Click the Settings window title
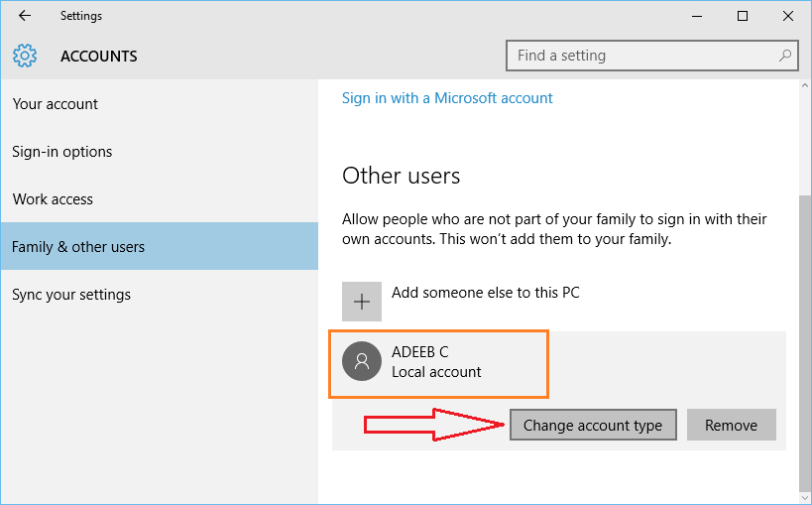Image resolution: width=812 pixels, height=505 pixels. click(x=81, y=16)
